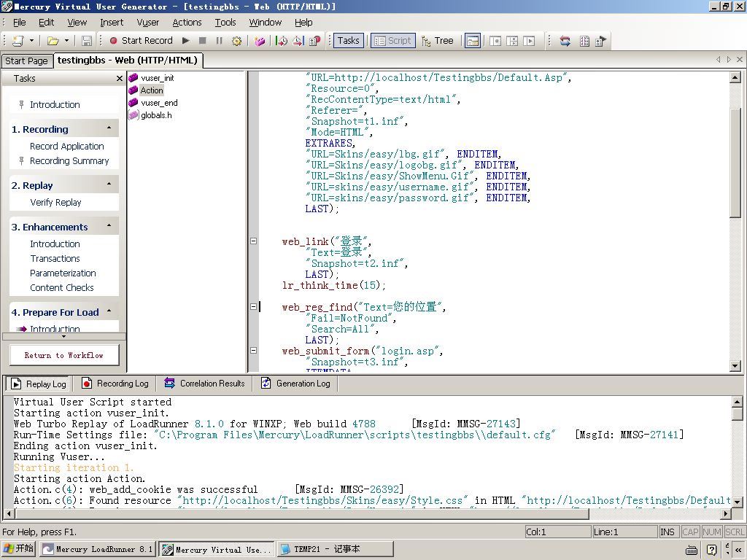Open run-time settings gear icon
Screen dimensions: 747x560
pos(236,41)
